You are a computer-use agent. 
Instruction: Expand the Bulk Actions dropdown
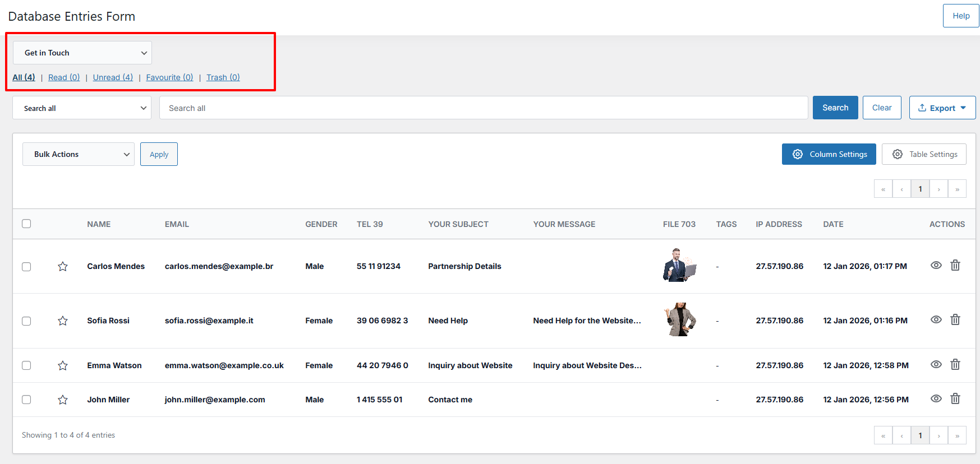(79, 154)
